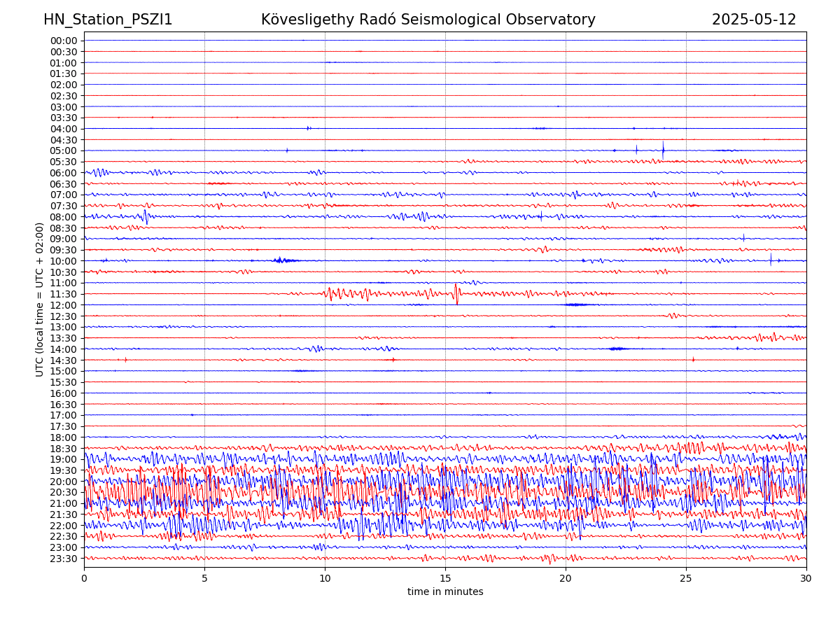Click the Kövesligethy Radó Seismological Observatory title
This screenshot has width=840, height=630.
point(428,20)
